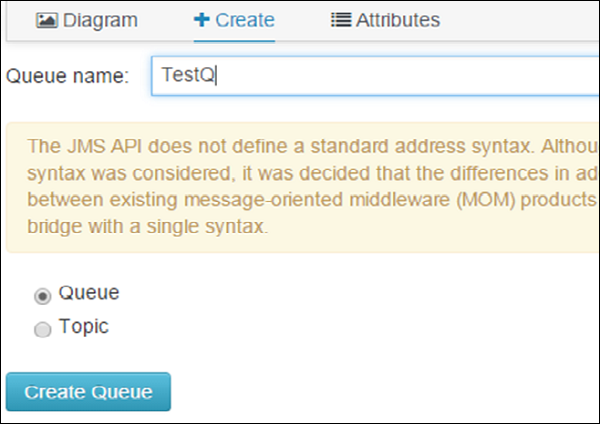The width and height of the screenshot is (600, 424).
Task: Click the list icon beside Attributes
Action: point(340,20)
